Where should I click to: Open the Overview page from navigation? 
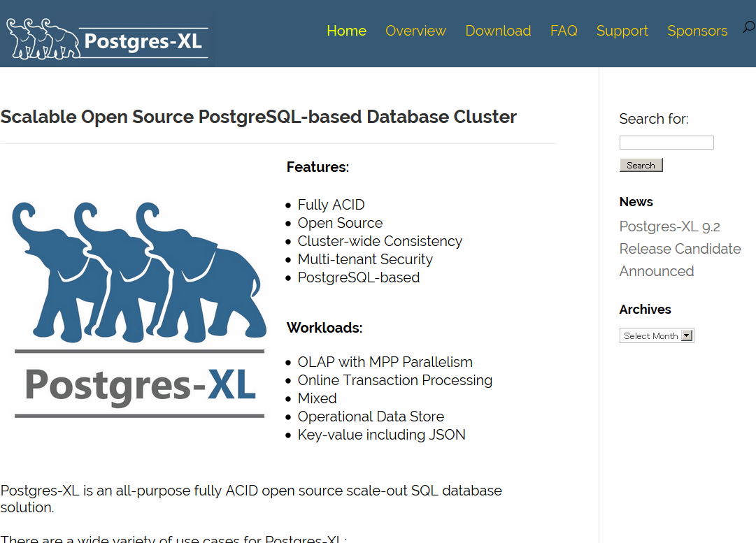[415, 31]
